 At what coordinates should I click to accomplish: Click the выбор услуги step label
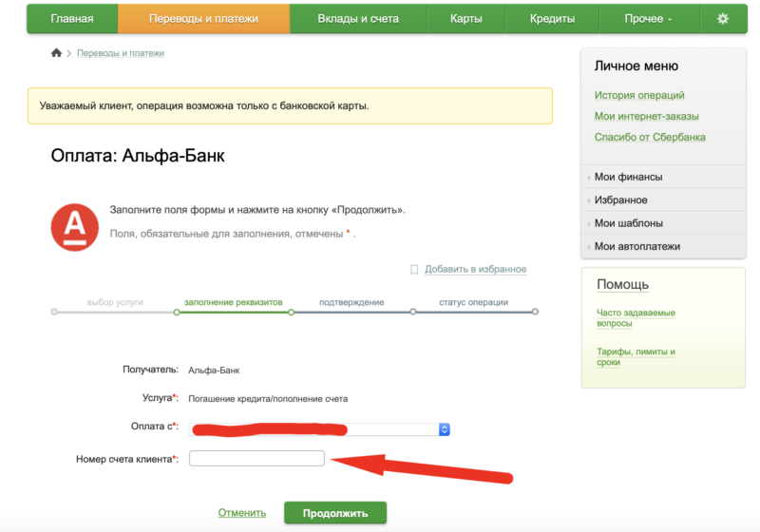pyautogui.click(x=115, y=302)
